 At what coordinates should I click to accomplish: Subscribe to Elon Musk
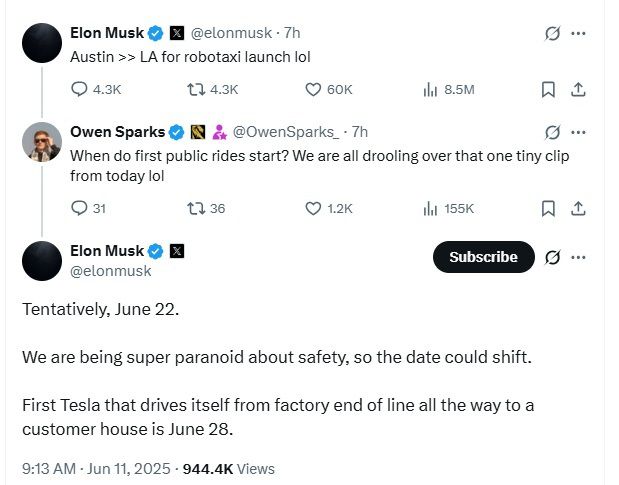click(483, 257)
